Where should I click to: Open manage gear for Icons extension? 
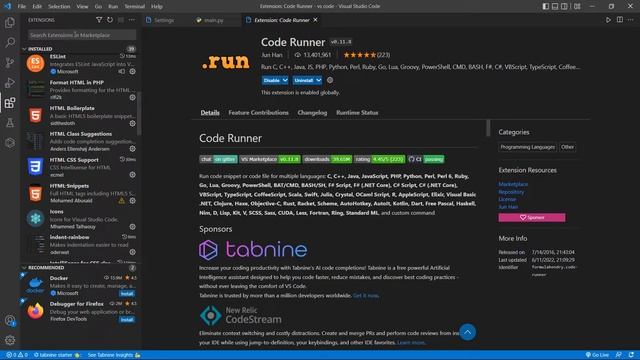point(132,227)
